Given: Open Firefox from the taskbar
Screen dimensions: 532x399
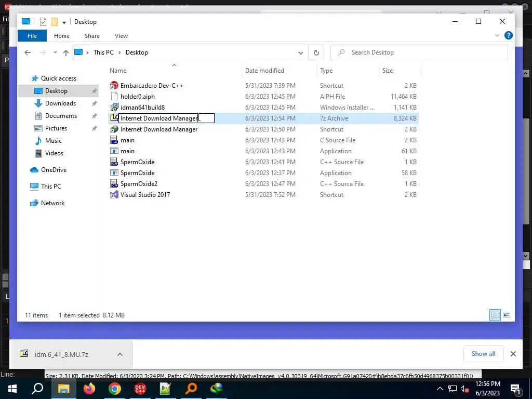Looking at the screenshot, I should pos(89,389).
